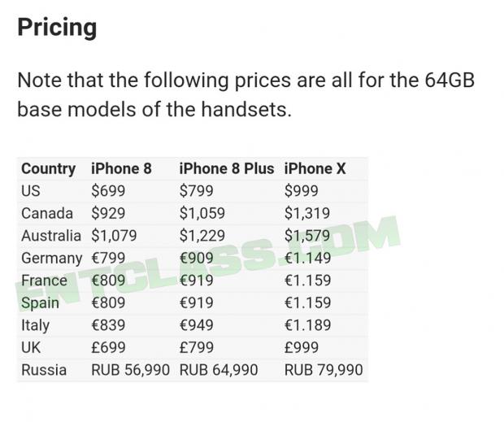This screenshot has width=504, height=422.
Task: Click the iPhone 8 Plus column header
Action: (227, 169)
